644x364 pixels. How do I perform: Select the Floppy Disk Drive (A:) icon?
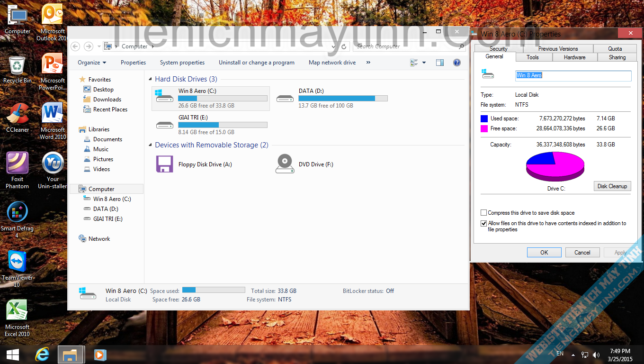[165, 164]
